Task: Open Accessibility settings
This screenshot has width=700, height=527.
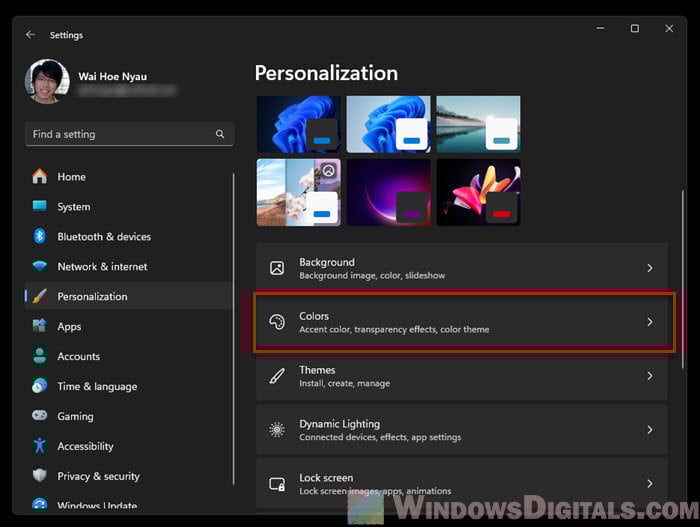Action: 129,446
